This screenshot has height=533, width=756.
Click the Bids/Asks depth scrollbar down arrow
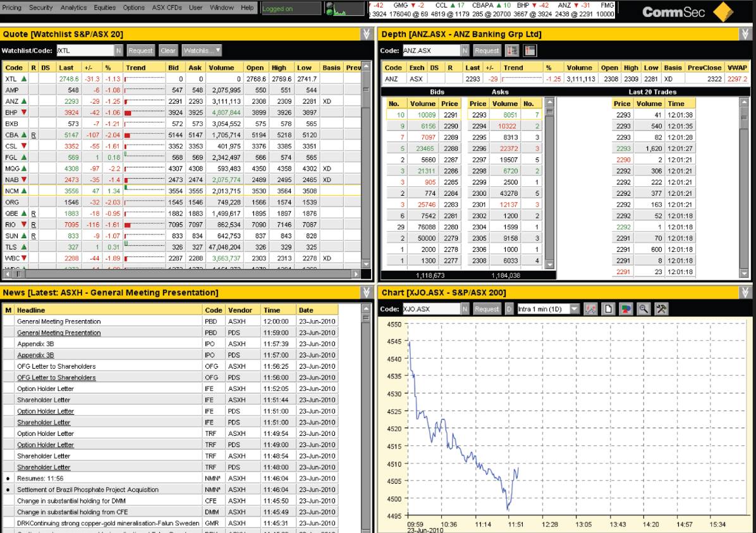pos(550,265)
